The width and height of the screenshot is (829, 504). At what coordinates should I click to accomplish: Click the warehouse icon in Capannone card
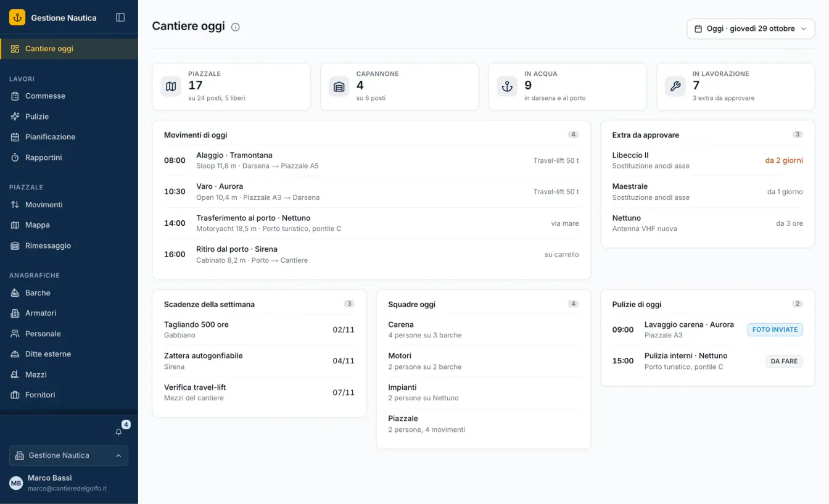(x=339, y=87)
